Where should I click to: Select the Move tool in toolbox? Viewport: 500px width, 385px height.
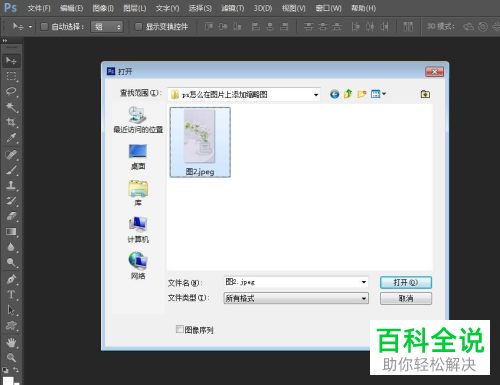(x=11, y=61)
